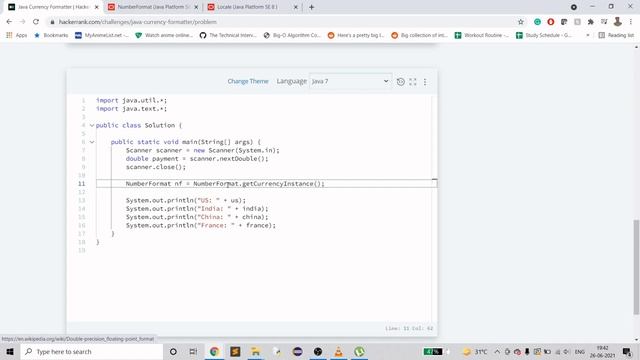Open the Chrome profile avatar
Viewport: 640px width, 360px height.
(x=618, y=22)
